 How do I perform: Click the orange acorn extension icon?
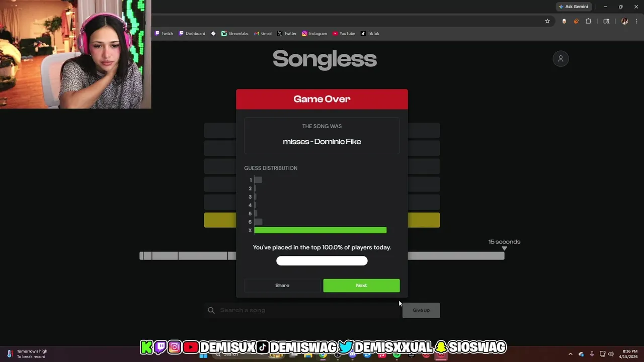tap(576, 21)
